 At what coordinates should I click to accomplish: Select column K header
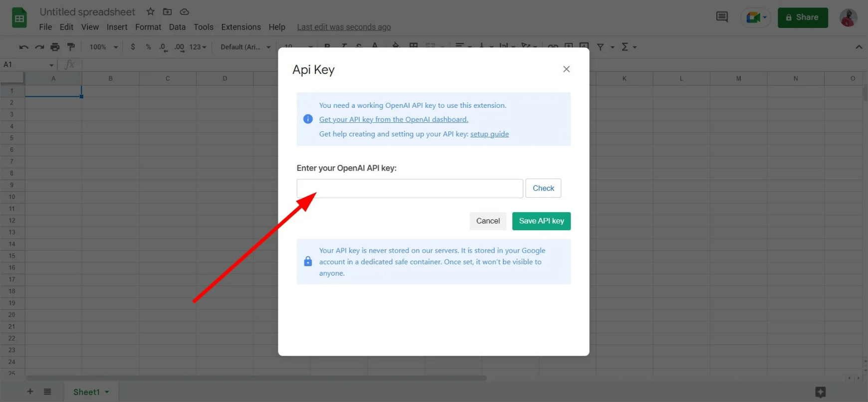pyautogui.click(x=624, y=78)
